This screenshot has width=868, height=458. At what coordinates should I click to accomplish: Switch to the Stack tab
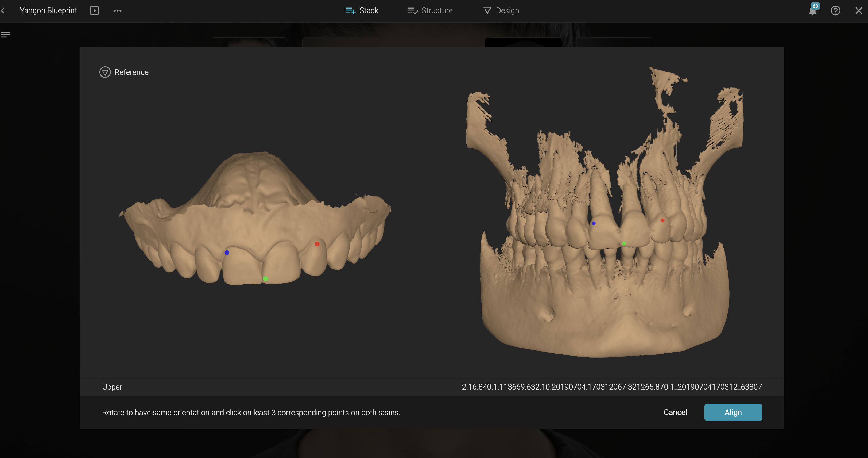click(x=362, y=10)
